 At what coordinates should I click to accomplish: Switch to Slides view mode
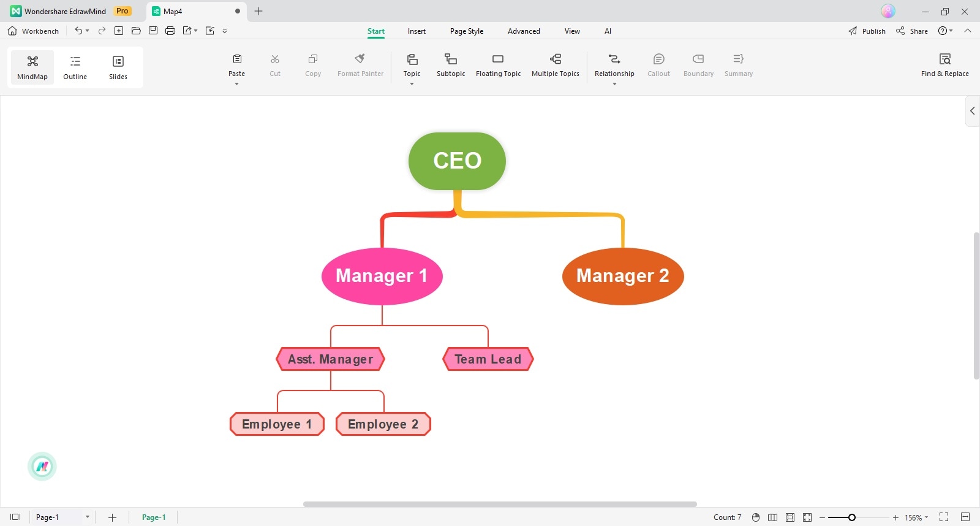pyautogui.click(x=118, y=67)
